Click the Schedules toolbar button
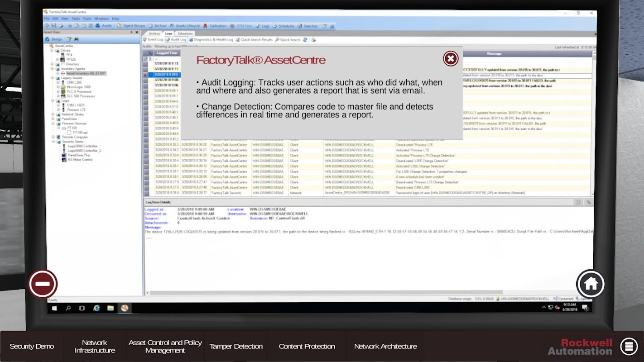 pyautogui.click(x=284, y=26)
